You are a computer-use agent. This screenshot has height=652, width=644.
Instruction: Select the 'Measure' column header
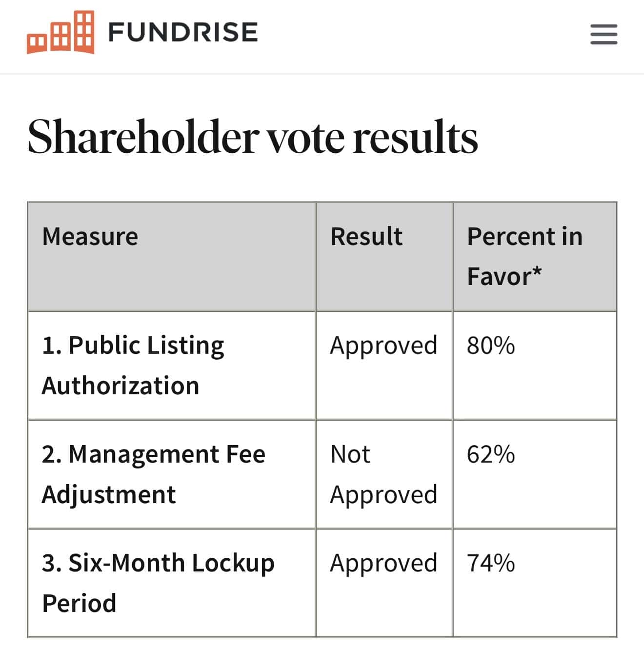pyautogui.click(x=90, y=236)
